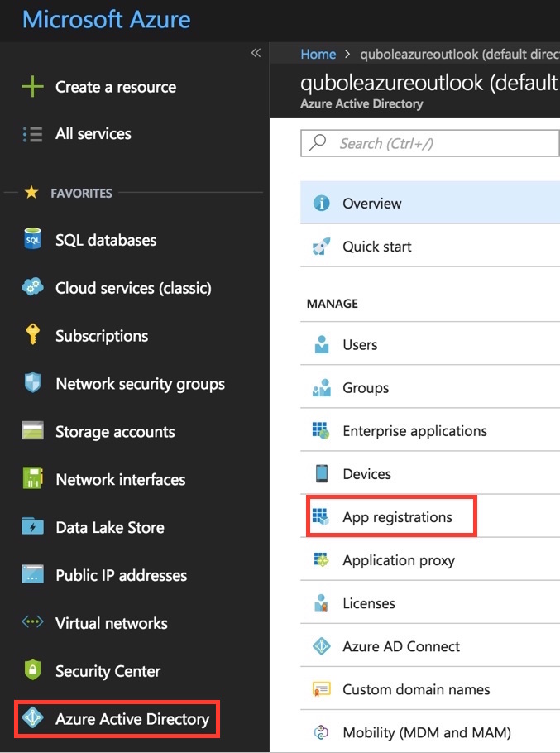
Task: Open Groups under Manage
Action: pos(430,387)
